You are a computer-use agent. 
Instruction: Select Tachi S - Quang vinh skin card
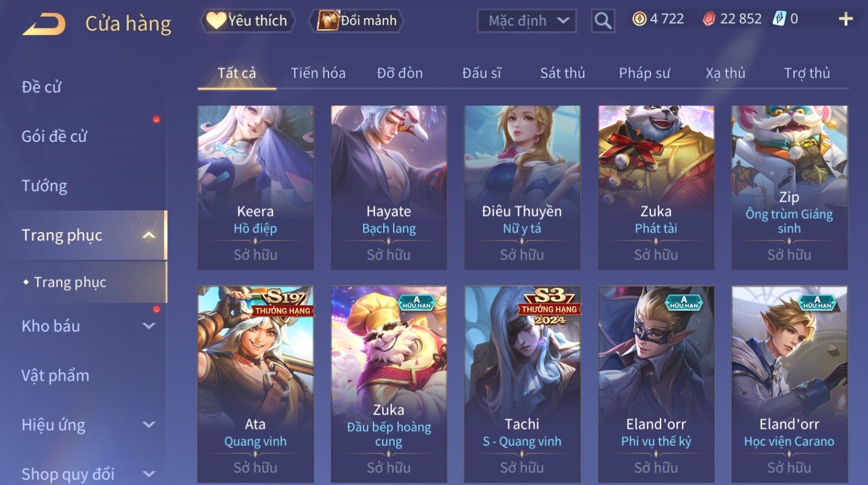pos(522,384)
